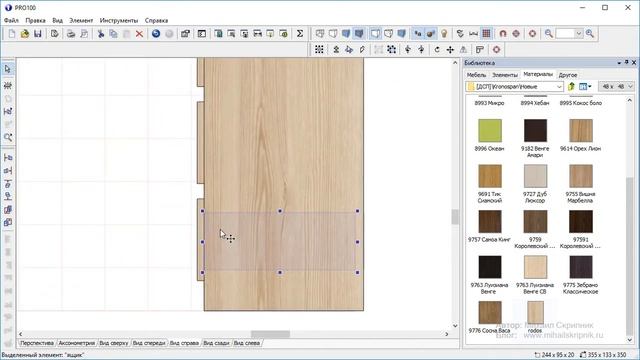Click the zoom out magnifier icon
Image resolution: width=640 pixels, height=360 pixels.
click(549, 34)
